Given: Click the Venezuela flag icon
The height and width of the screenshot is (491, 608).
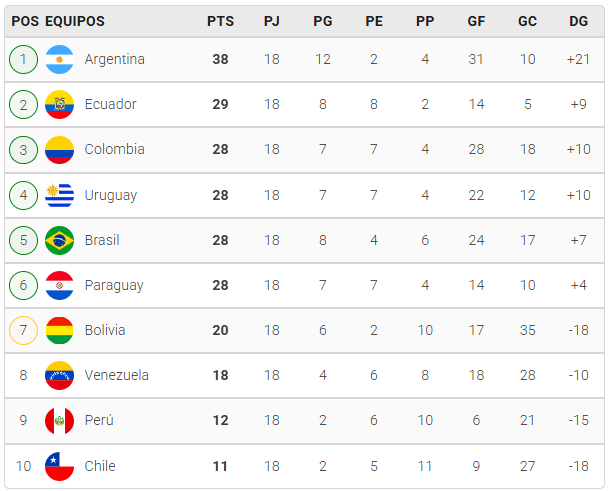Looking at the screenshot, I should [x=59, y=375].
